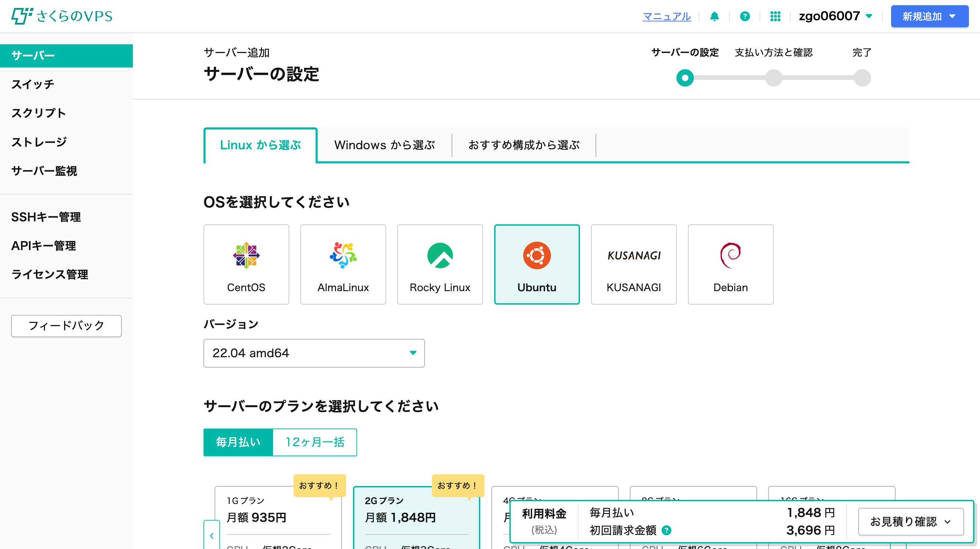Image resolution: width=980 pixels, height=549 pixels.
Task: Click the さくらのVPS logo
Action: coord(63,16)
